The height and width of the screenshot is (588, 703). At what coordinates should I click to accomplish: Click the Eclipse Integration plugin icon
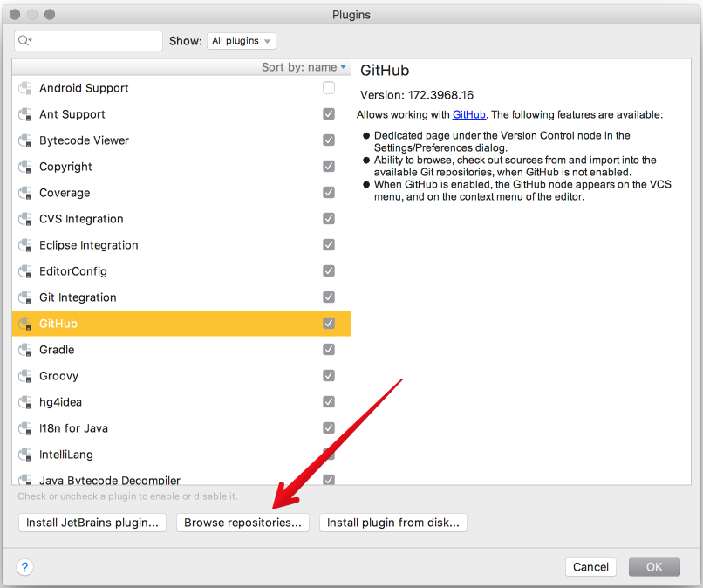coord(25,245)
